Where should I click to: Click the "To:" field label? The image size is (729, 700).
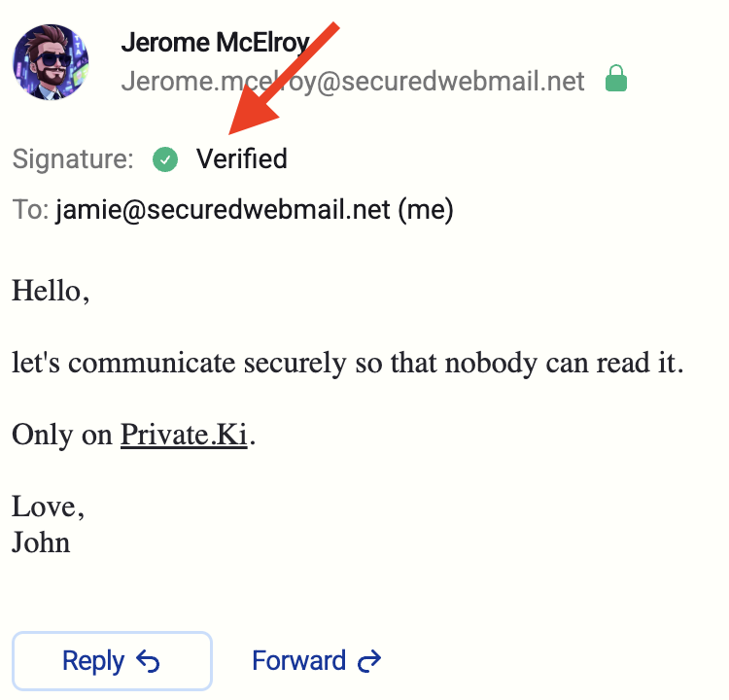pos(30,210)
